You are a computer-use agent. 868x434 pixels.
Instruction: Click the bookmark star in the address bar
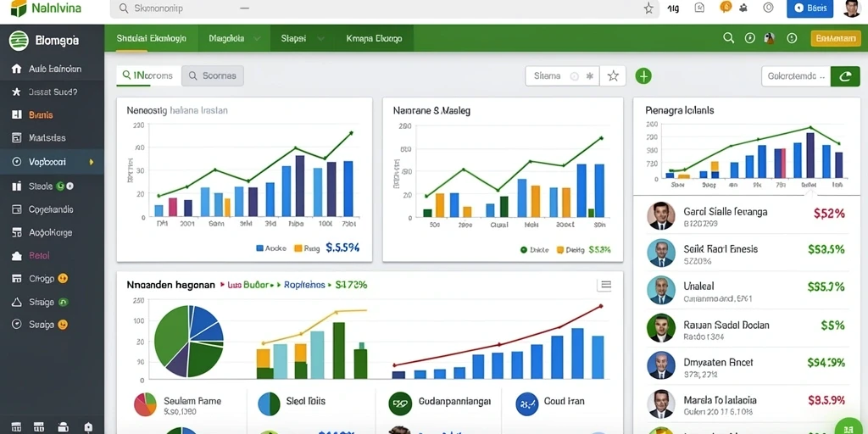[x=648, y=8]
